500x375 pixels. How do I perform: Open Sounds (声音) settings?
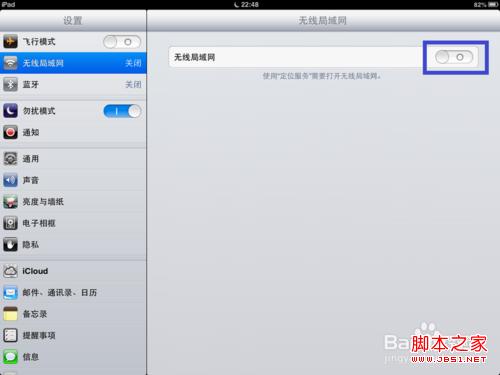(x=73, y=180)
